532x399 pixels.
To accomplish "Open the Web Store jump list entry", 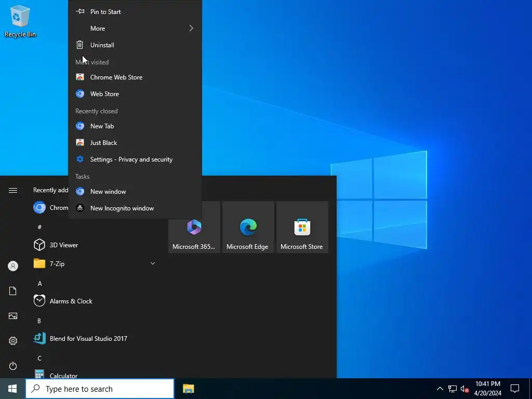I will click(135, 94).
